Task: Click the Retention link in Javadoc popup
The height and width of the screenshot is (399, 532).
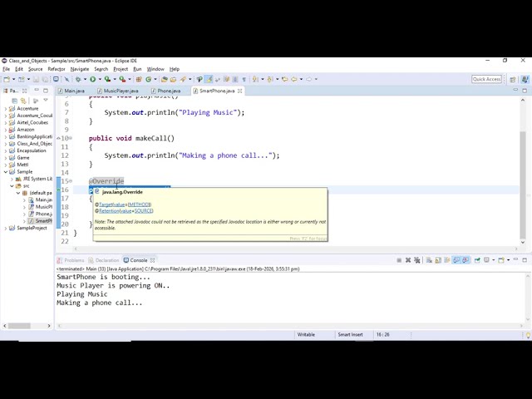Action: 108,210
